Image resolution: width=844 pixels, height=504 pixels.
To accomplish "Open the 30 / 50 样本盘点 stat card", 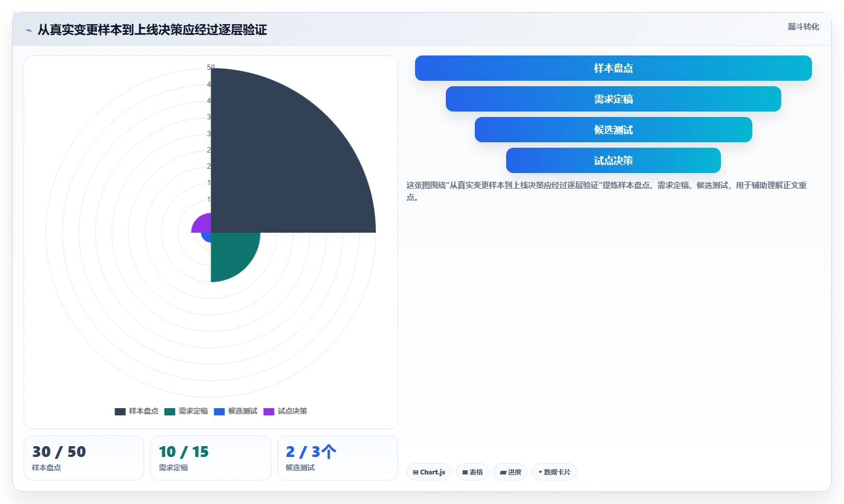I will (x=84, y=458).
